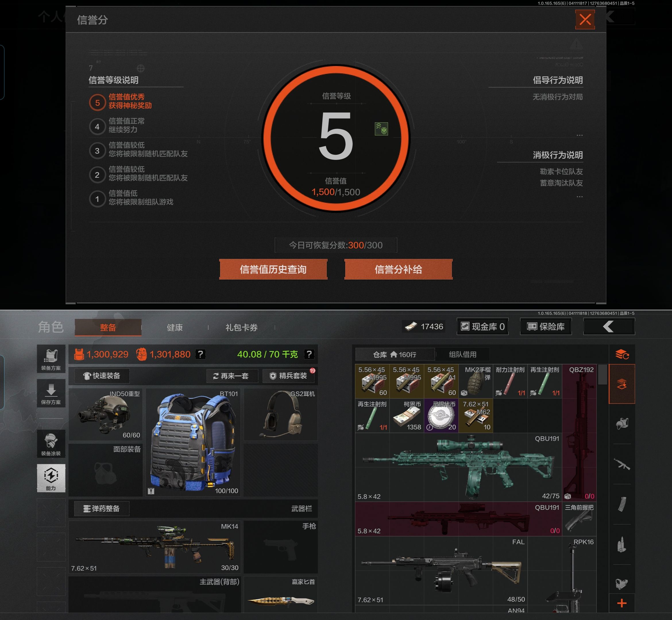The height and width of the screenshot is (620, 672).
Task: Click the orange plus expand stash icon
Action: [x=622, y=603]
